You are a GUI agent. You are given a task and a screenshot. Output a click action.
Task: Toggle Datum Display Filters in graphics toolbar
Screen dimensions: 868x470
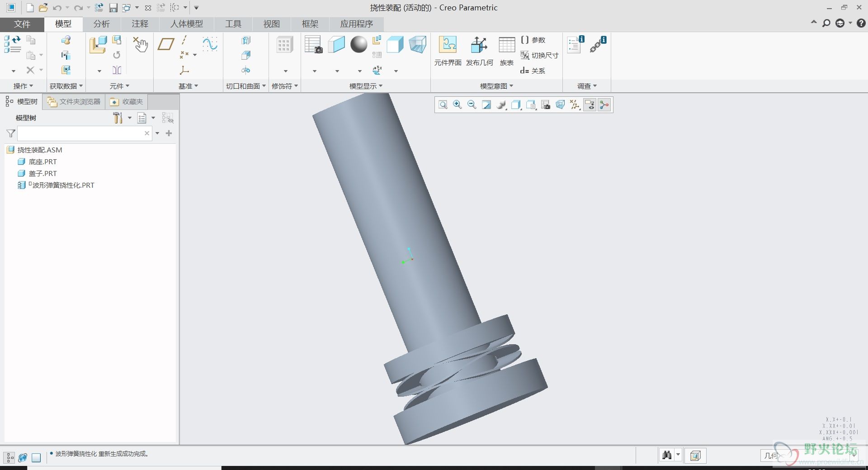pyautogui.click(x=575, y=105)
